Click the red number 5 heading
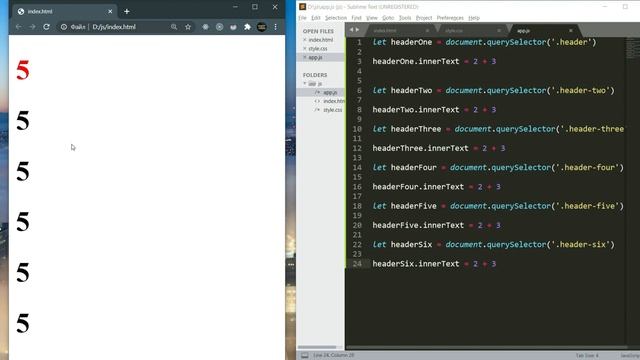Viewport: 640px width, 360px height. pyautogui.click(x=23, y=70)
